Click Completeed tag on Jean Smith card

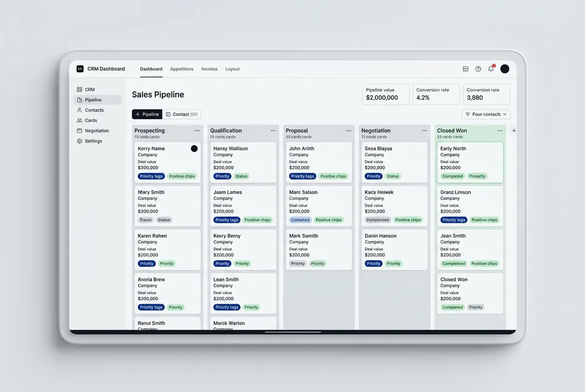pos(454,263)
